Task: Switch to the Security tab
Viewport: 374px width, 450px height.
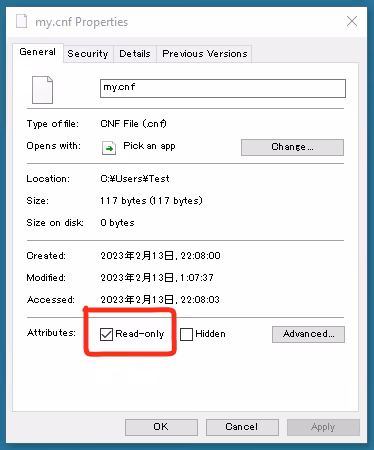Action: point(88,54)
